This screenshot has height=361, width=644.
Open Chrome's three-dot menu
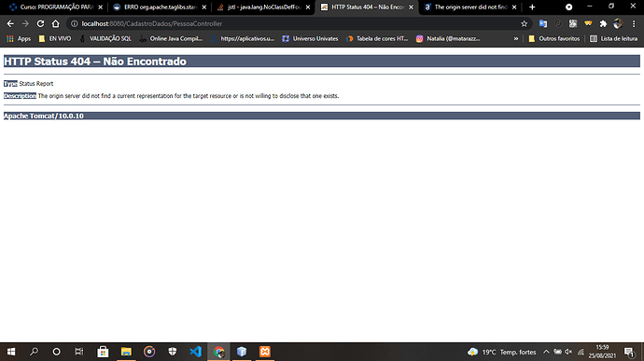coord(634,24)
